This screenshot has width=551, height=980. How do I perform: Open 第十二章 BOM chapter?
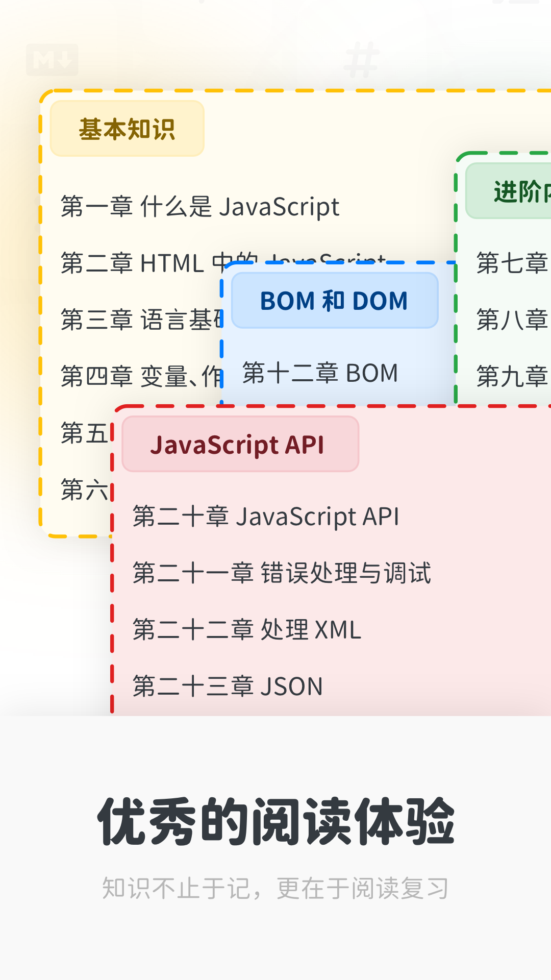pyautogui.click(x=320, y=373)
